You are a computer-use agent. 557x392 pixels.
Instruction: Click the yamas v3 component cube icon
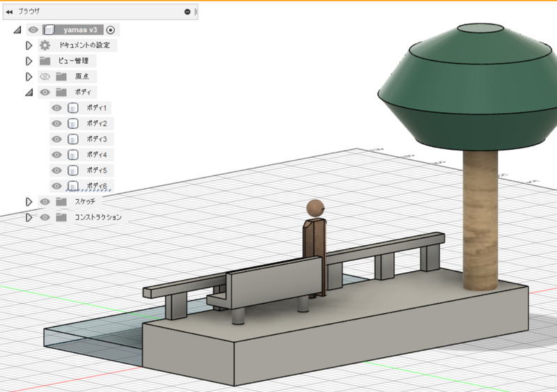pyautogui.click(x=49, y=30)
